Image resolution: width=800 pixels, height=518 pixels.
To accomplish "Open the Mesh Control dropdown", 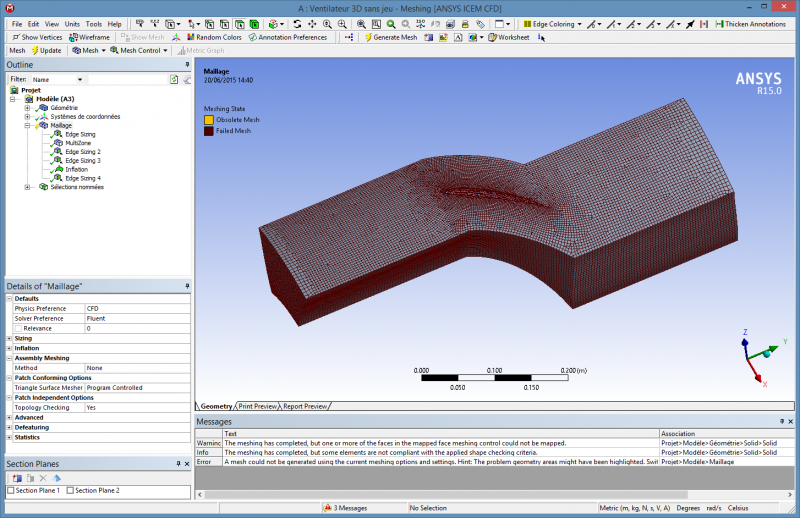I will click(140, 50).
